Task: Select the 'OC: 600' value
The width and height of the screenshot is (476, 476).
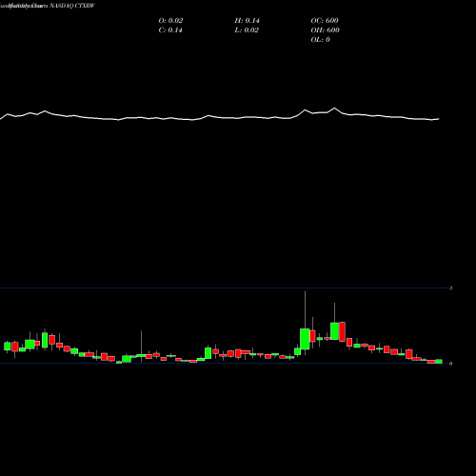Action: point(325,21)
